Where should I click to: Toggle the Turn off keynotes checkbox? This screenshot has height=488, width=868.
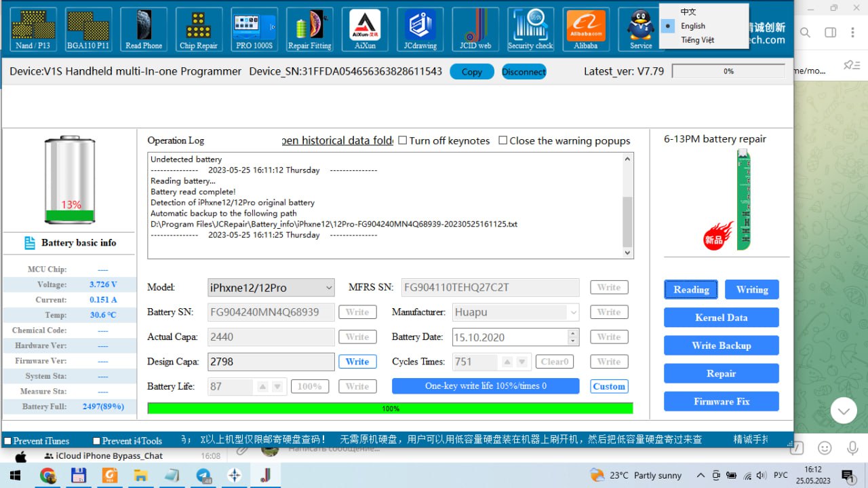(x=403, y=140)
